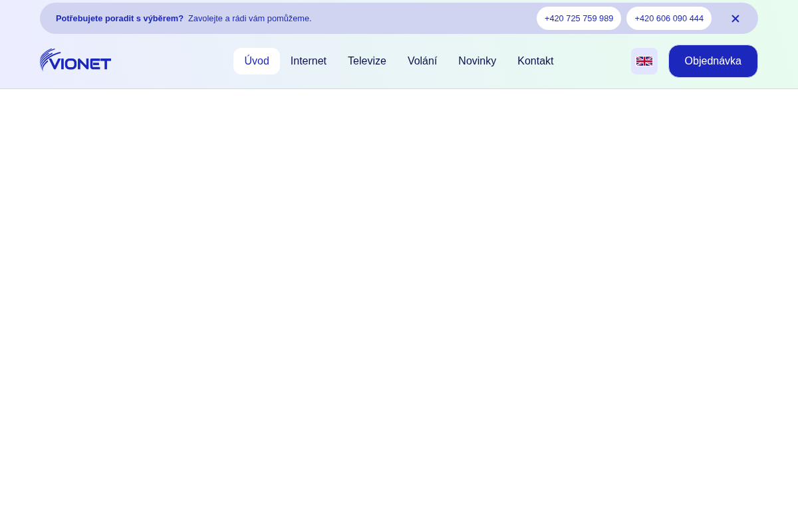Dismiss the help banner with the X icon
This screenshot has width=798, height=532.
pyautogui.click(x=735, y=19)
